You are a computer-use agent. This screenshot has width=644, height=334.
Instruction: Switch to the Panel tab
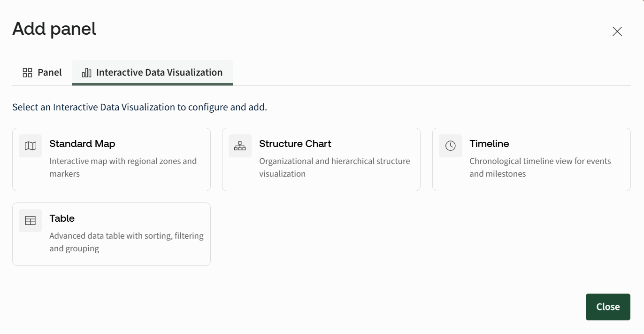coord(42,73)
